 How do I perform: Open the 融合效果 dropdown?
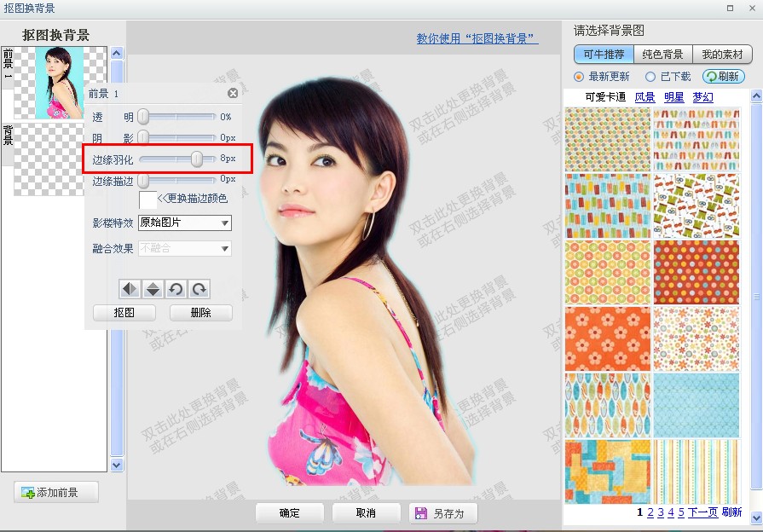click(185, 249)
